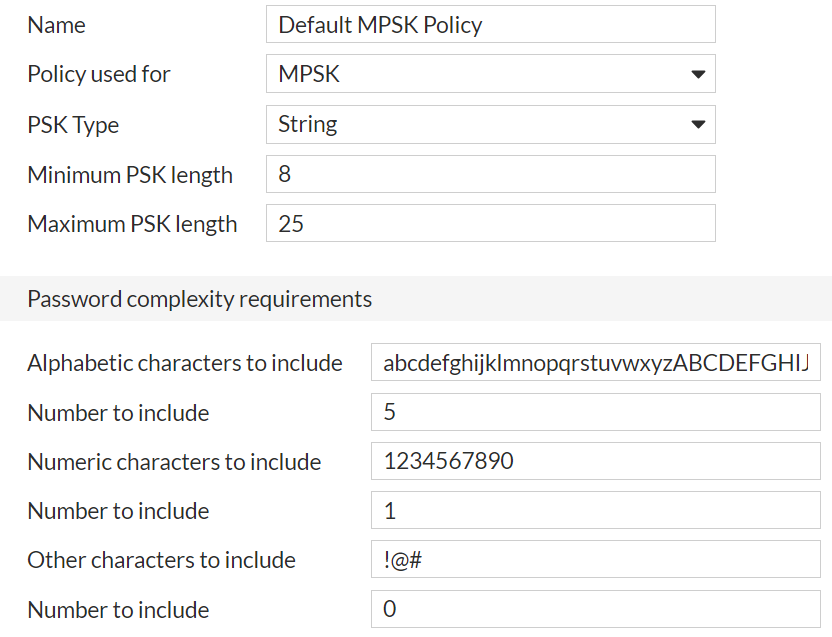832x637 pixels.
Task: Select the Minimum PSK length value
Action: coord(490,173)
